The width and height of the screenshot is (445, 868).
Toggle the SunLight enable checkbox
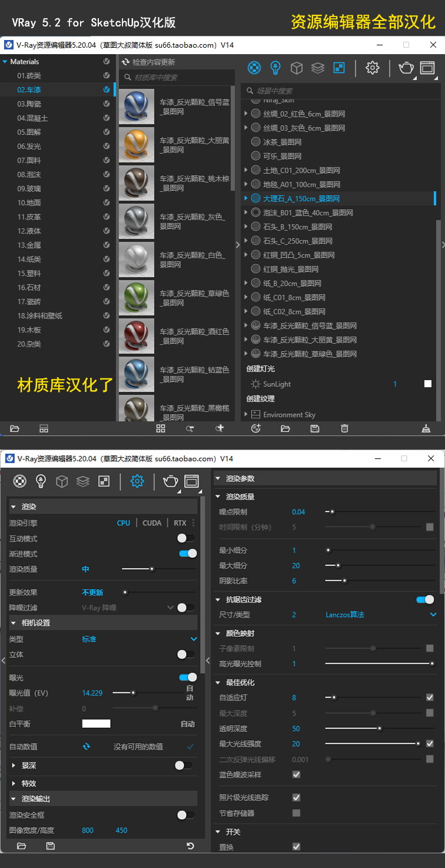click(x=428, y=384)
